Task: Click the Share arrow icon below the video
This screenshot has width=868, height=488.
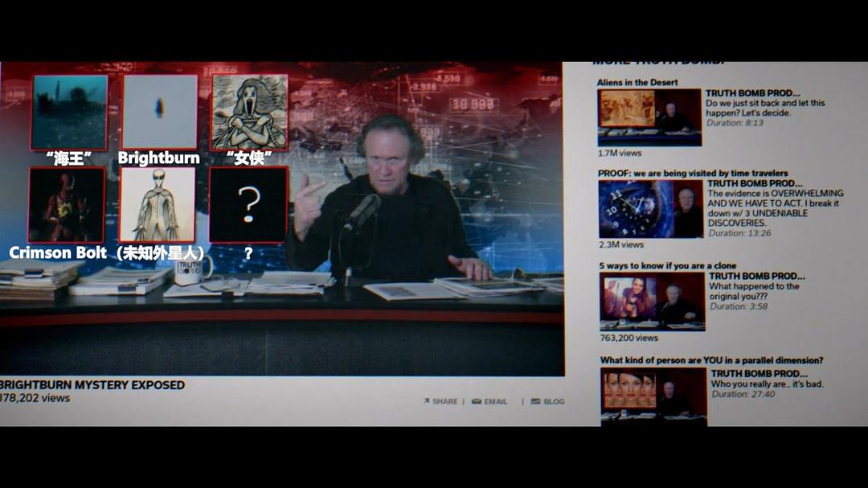Action: 427,401
